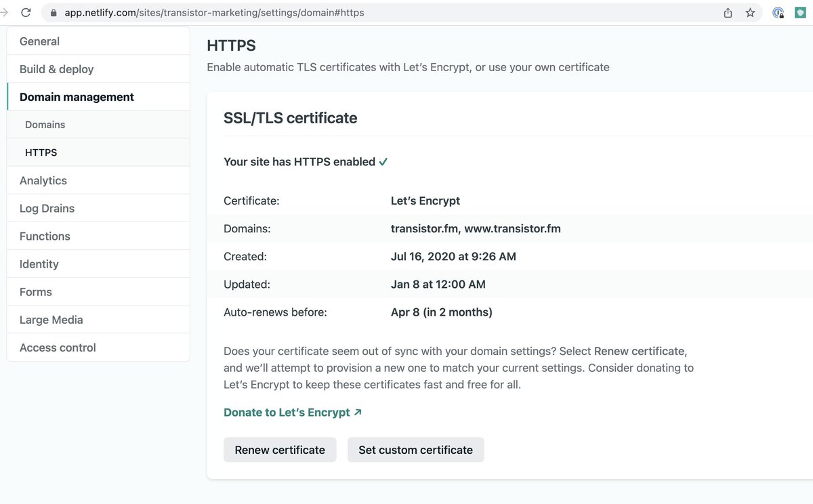Follow Donate to Let's Encrypt link
This screenshot has width=813, height=504.
pyautogui.click(x=292, y=412)
